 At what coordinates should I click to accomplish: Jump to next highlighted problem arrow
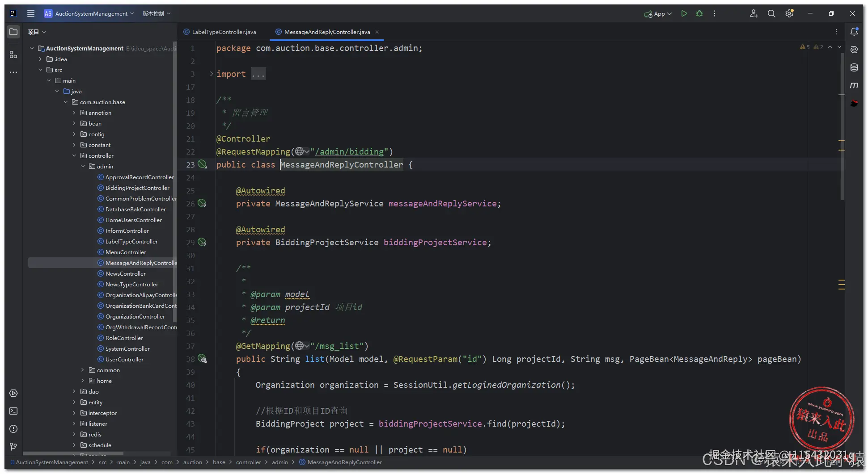tap(839, 47)
